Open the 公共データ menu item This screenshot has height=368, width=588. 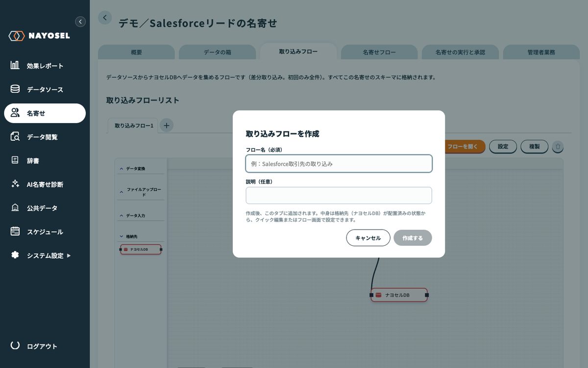[x=45, y=208]
